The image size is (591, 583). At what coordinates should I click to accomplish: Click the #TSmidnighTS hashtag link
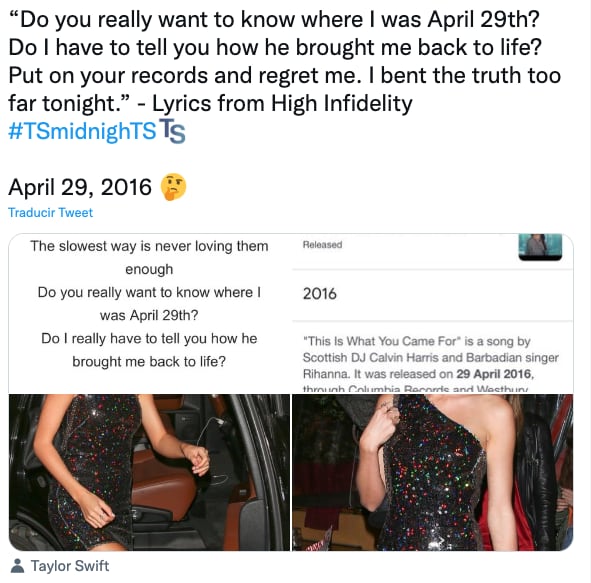point(82,131)
